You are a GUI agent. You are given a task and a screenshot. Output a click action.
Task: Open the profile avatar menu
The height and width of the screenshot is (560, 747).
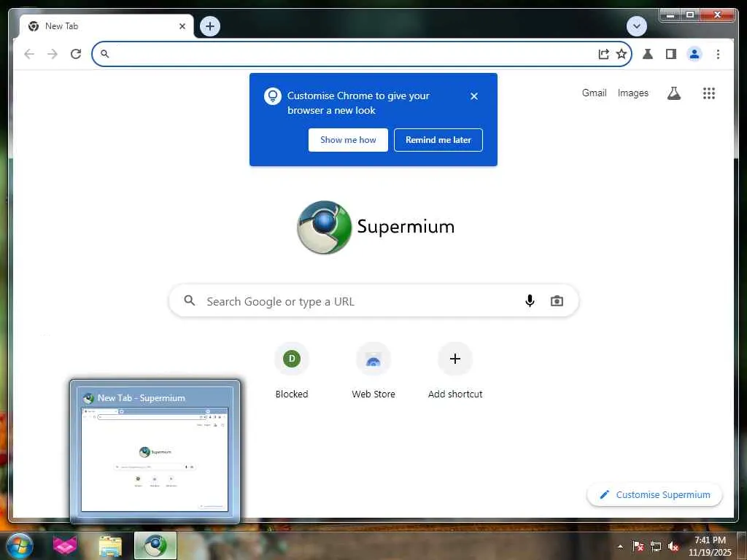694,54
